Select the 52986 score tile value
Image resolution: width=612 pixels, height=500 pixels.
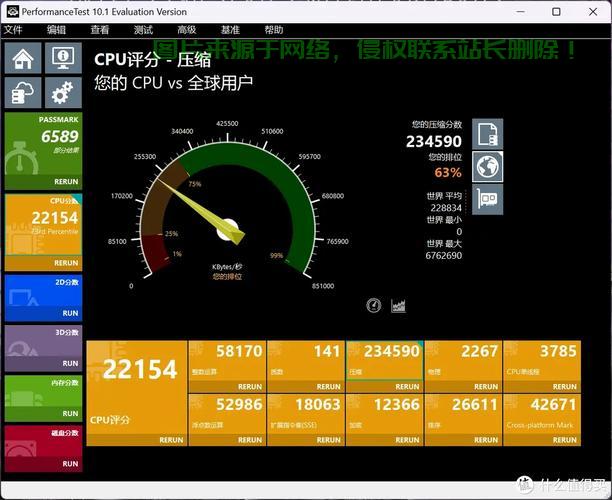pyautogui.click(x=239, y=404)
